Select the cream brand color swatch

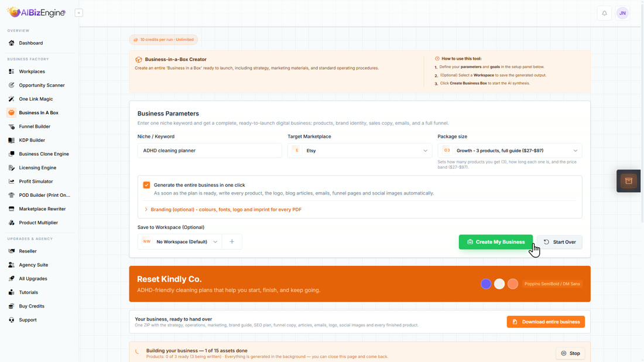point(499,284)
